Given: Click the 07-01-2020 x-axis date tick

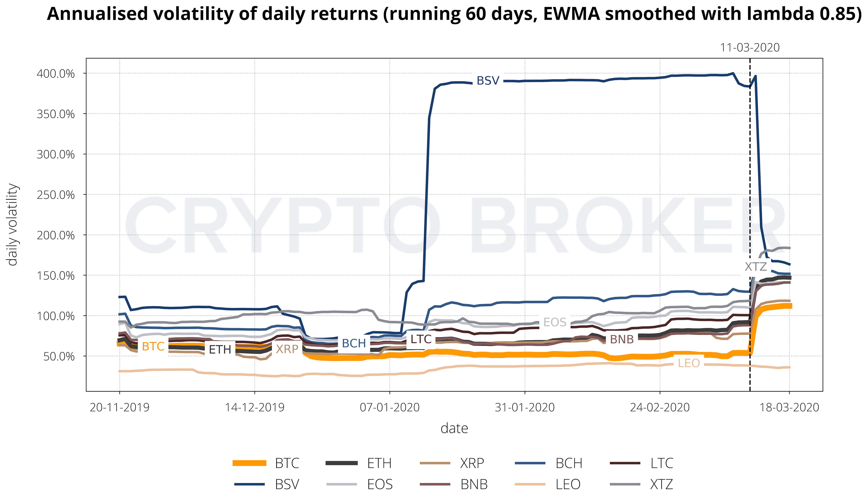Looking at the screenshot, I should pos(390,408).
